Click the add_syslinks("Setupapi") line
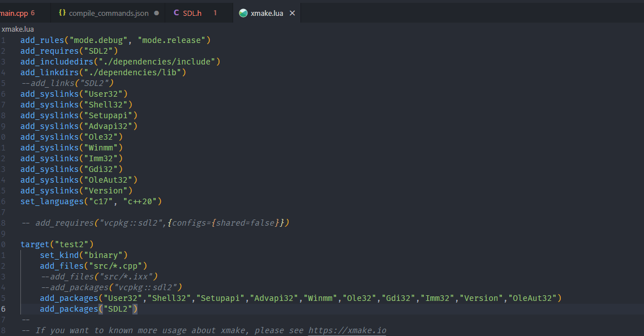644x336 pixels. (x=79, y=115)
